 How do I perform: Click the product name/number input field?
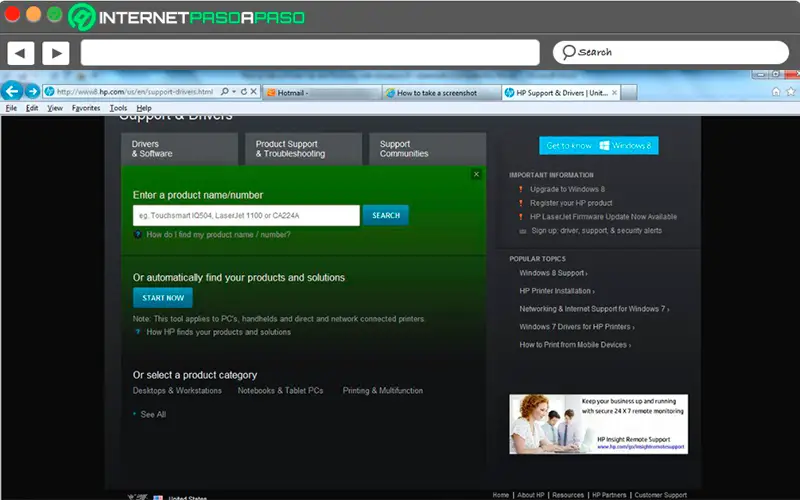pyautogui.click(x=246, y=215)
